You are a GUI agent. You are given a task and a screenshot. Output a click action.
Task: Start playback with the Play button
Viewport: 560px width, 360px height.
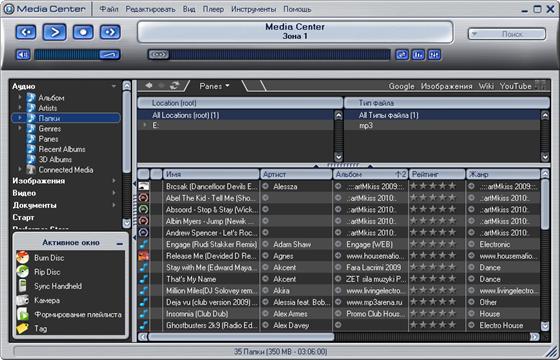coord(54,32)
